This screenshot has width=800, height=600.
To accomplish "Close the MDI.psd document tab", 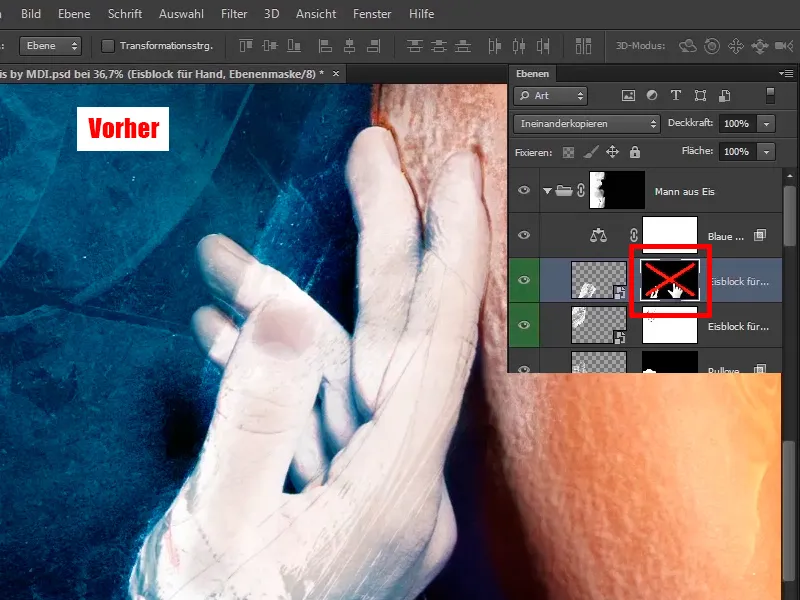I will [x=336, y=73].
